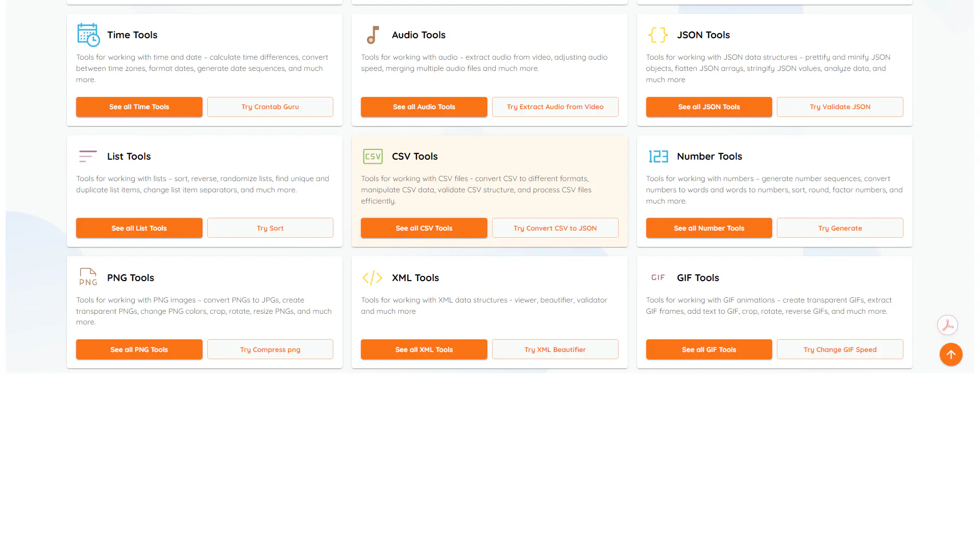Open See all Number Tools

coord(709,228)
